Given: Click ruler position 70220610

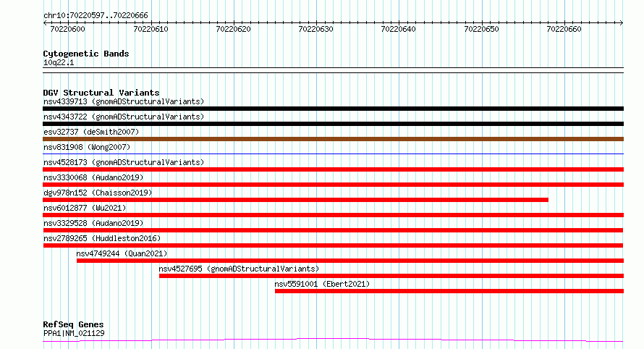Looking at the screenshot, I should click(x=151, y=29).
